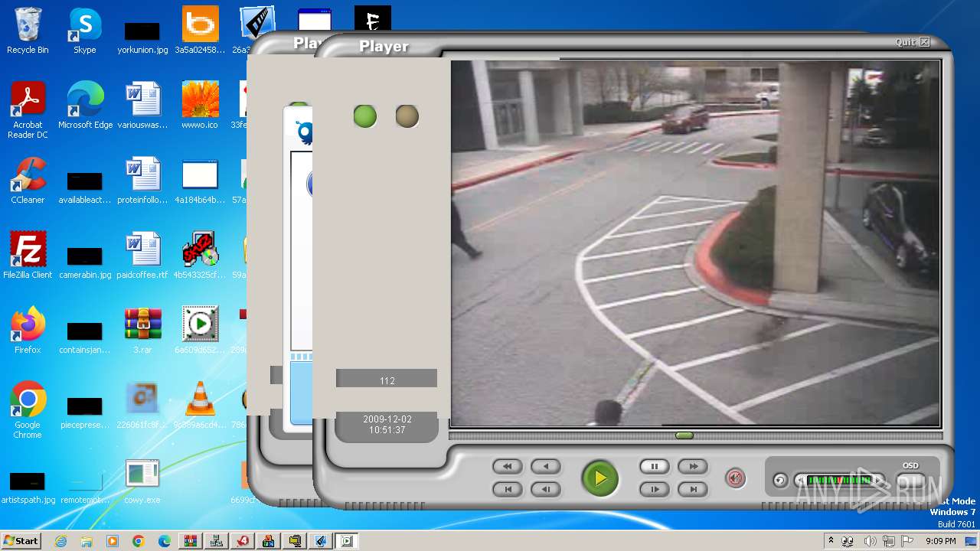Viewport: 980px width, 551px height.
Task: Click the green indicator light in the Player
Action: coord(365,116)
